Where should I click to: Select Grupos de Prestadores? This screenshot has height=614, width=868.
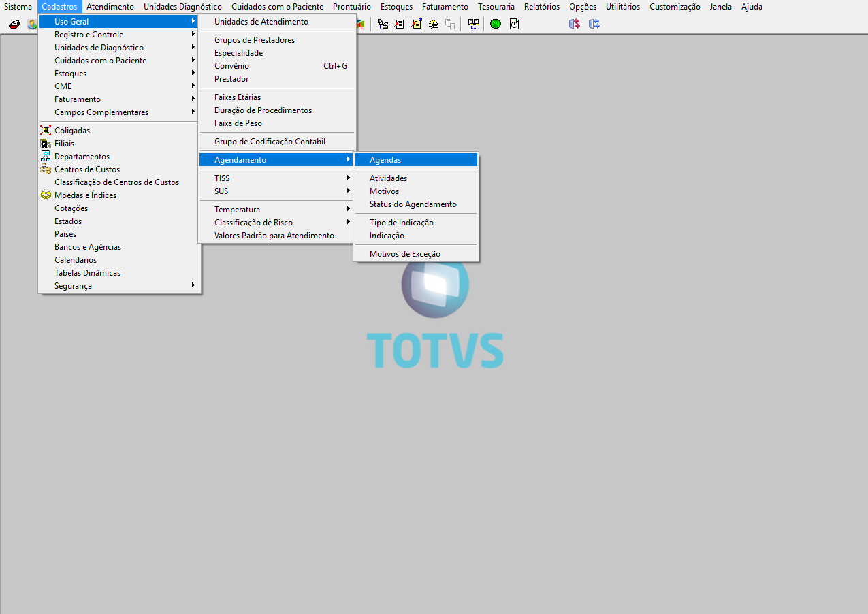click(276, 40)
